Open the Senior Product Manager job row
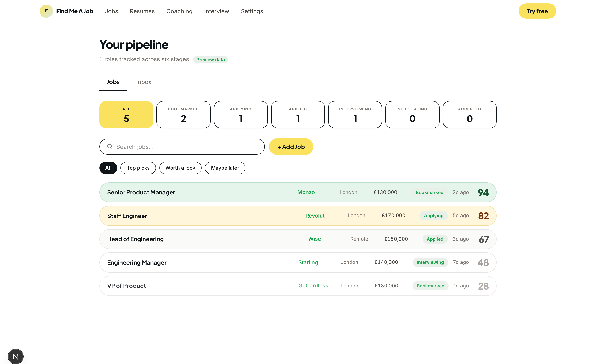Image resolution: width=596 pixels, height=364 pixels. click(x=298, y=192)
